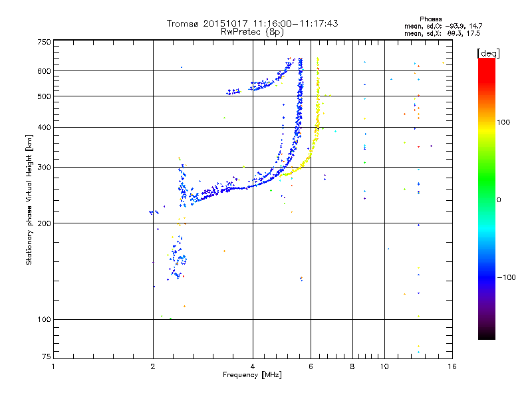
Task: Click the y-axis tick label '200'
Action: [44, 223]
